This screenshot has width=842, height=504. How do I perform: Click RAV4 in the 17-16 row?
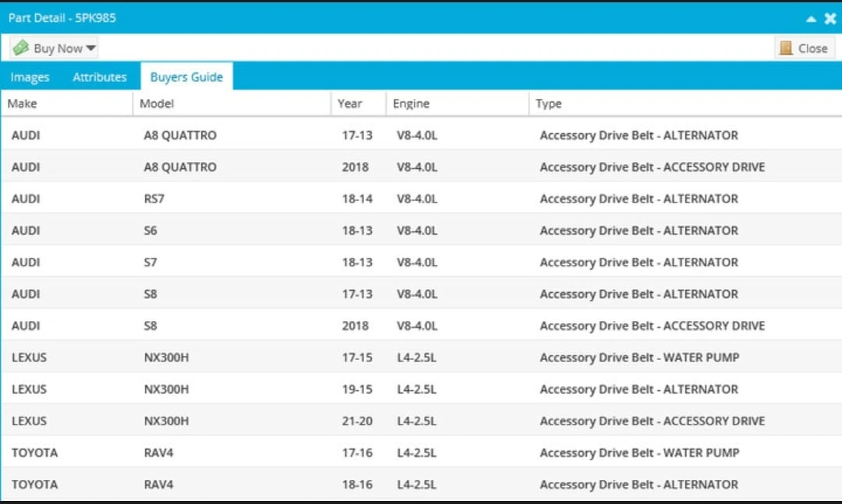pyautogui.click(x=158, y=453)
